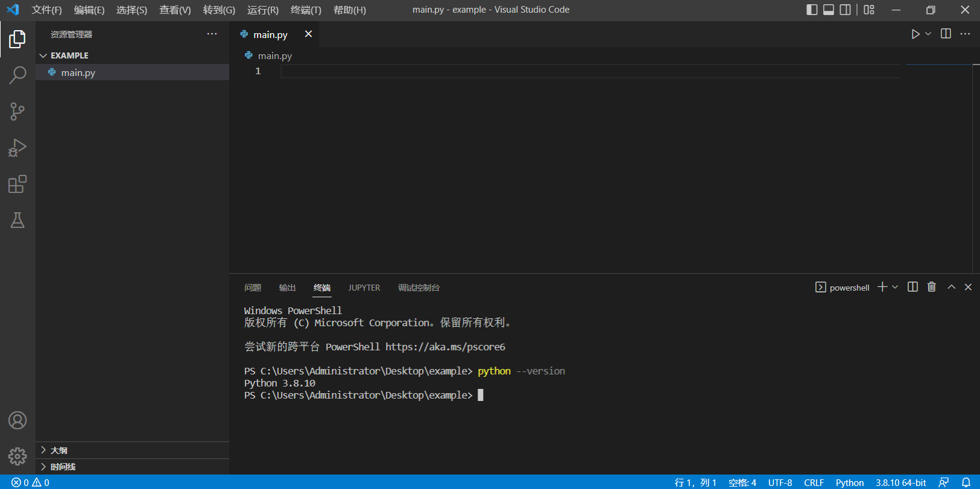Toggle the secondary side bar layout button
980x489 pixels.
point(846,10)
